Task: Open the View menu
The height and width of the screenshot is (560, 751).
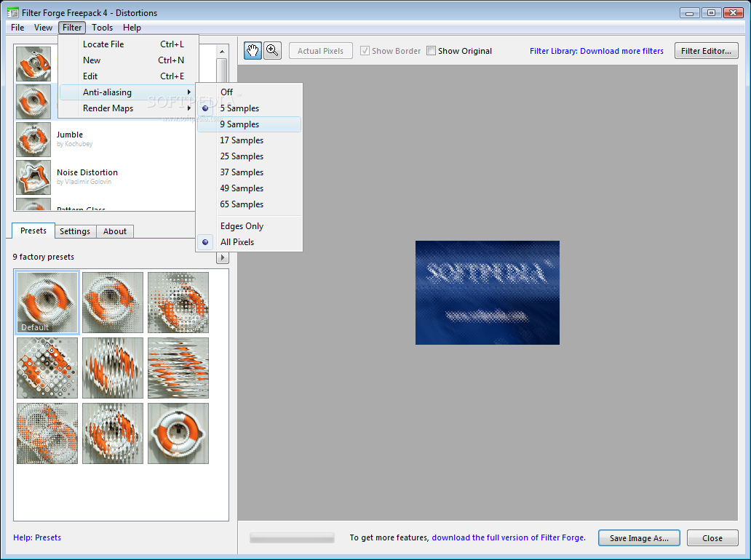Action: [43, 28]
